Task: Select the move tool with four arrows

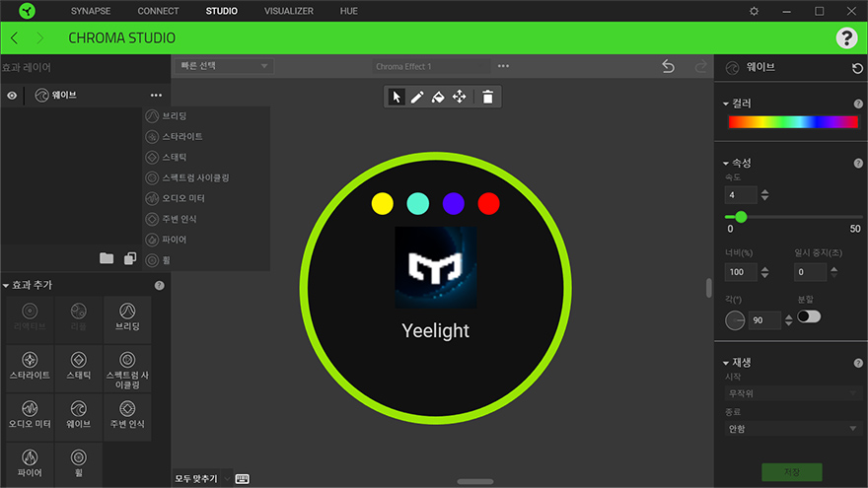Action: click(460, 97)
